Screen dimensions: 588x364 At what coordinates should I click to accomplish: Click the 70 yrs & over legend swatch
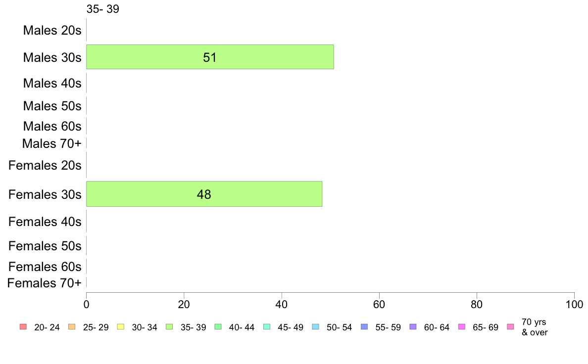coord(511,326)
